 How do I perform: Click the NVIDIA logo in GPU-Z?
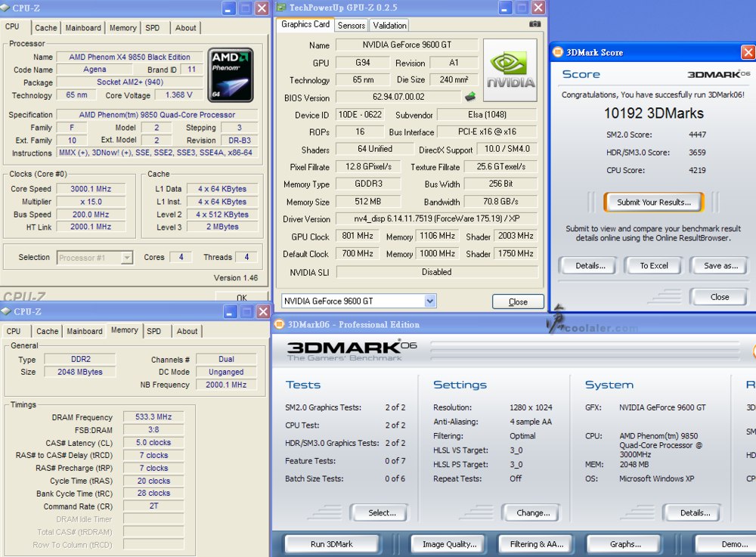pos(510,70)
